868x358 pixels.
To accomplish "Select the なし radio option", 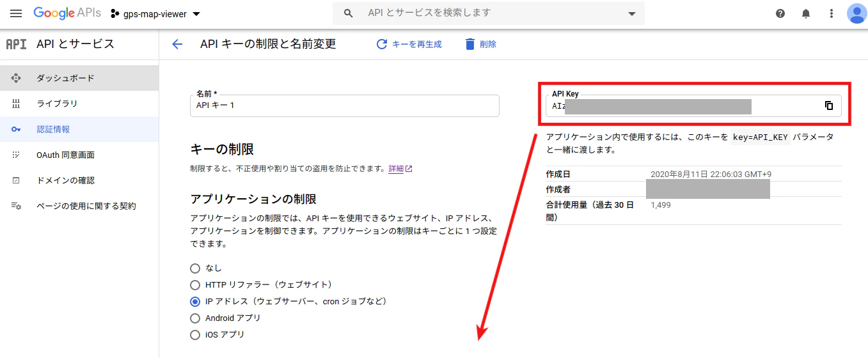I will pos(195,268).
